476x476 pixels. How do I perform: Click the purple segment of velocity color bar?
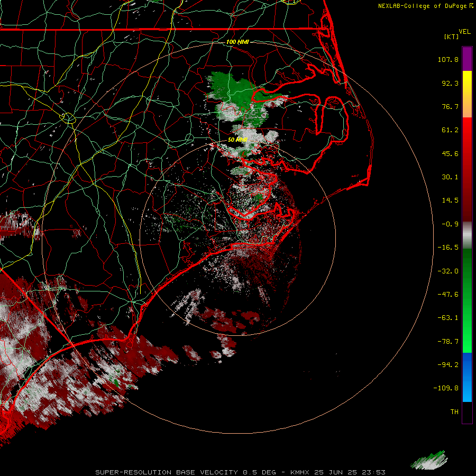click(x=467, y=59)
